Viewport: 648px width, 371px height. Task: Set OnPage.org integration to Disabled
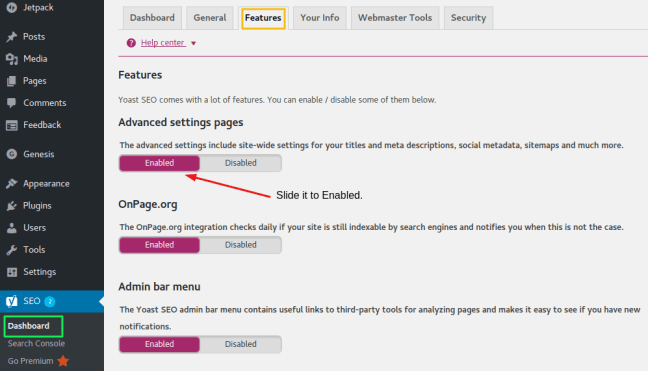(241, 245)
